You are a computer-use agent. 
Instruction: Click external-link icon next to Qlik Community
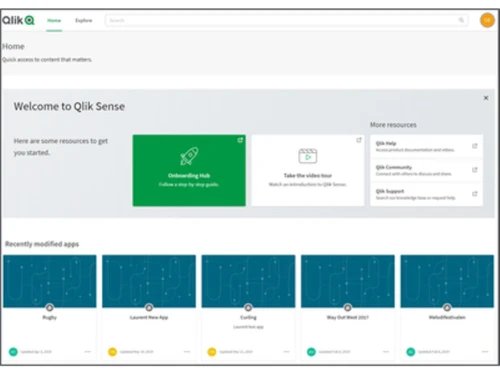475,170
